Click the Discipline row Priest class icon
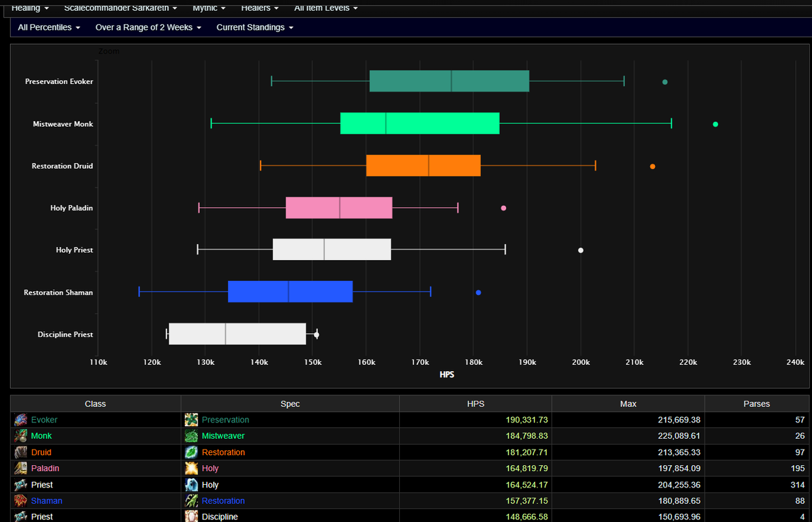The width and height of the screenshot is (812, 522). (21, 517)
